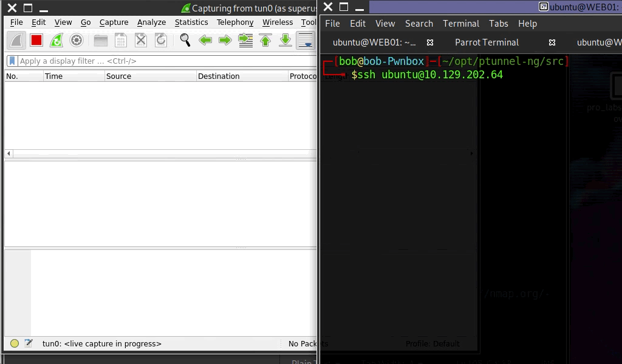Jump to first packet up-arrow icon
622x364 pixels.
265,41
